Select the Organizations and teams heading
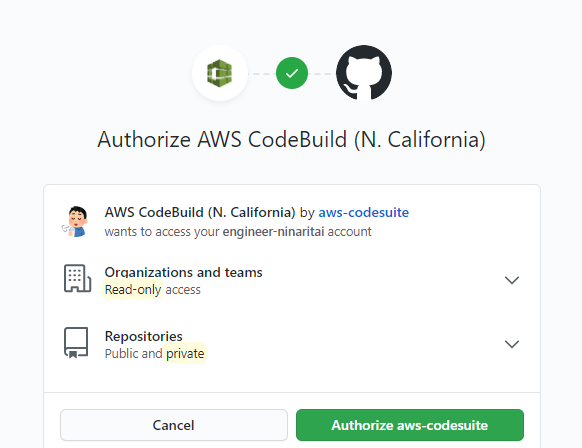Viewport: 582px width, 448px height. pos(183,272)
